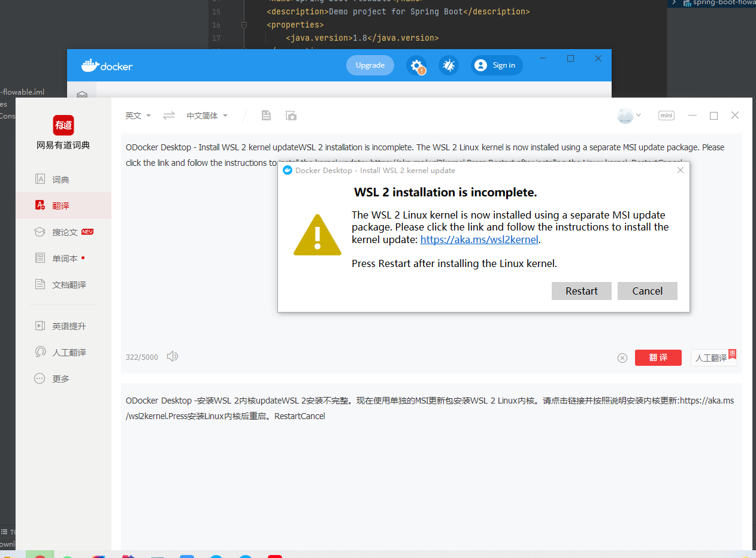This screenshot has width=756, height=558.
Task: Click the 人工翻译 button beside translate
Action: coord(713,357)
